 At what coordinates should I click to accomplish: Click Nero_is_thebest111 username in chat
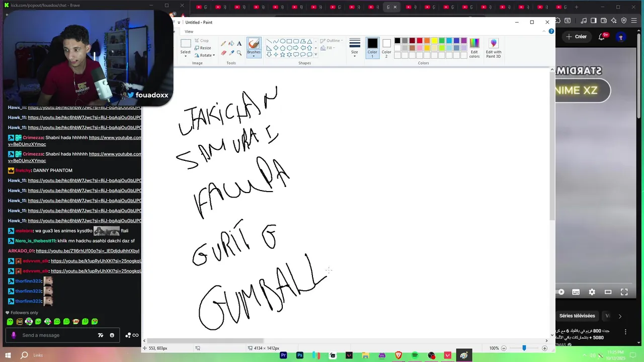[x=35, y=241]
